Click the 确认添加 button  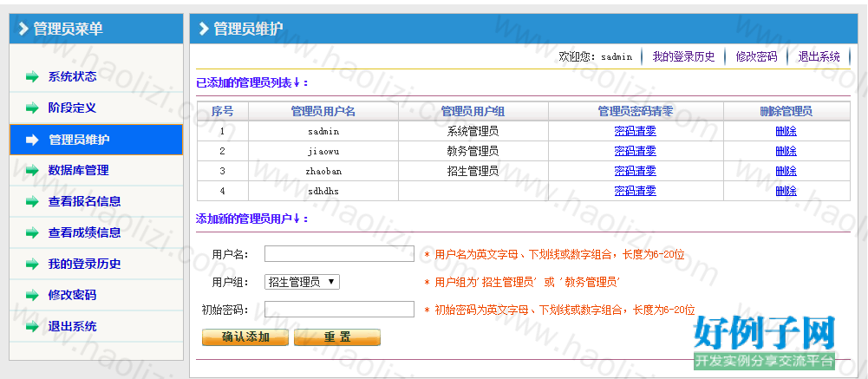pos(245,337)
